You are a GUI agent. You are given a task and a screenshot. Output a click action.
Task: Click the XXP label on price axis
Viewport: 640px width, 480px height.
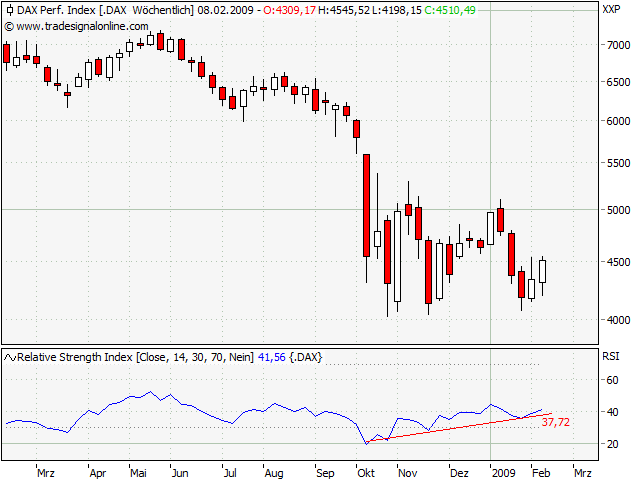(611, 9)
